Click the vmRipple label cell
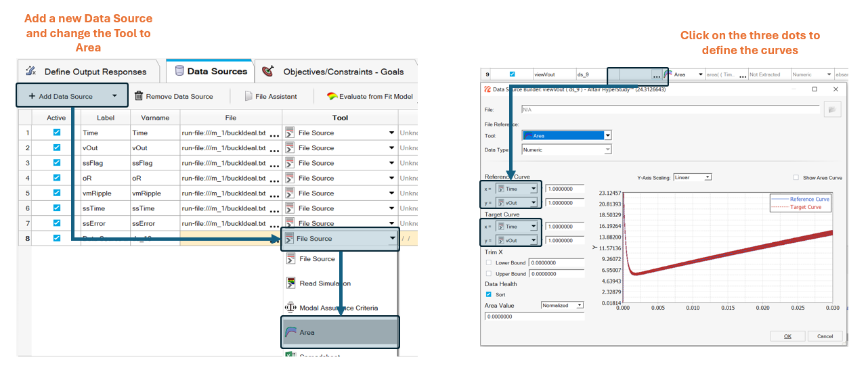The height and width of the screenshot is (370, 868). [x=105, y=193]
